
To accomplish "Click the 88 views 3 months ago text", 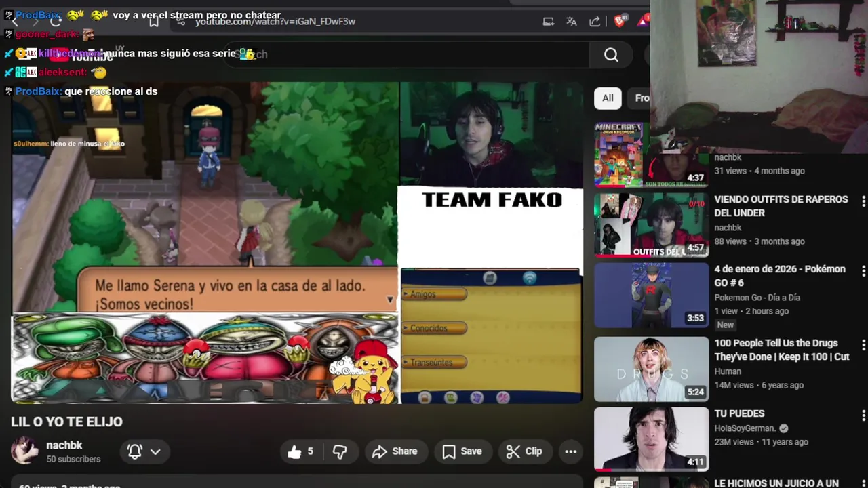I will [759, 241].
